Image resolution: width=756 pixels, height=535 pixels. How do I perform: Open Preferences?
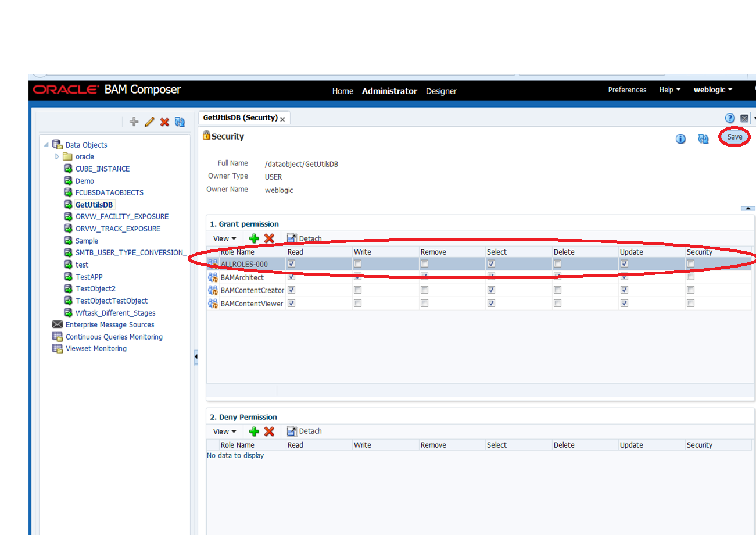click(x=627, y=90)
